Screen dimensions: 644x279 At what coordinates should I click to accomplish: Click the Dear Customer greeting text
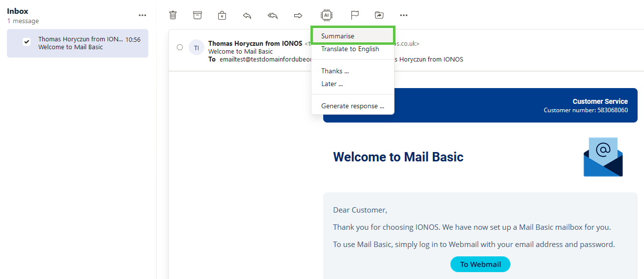(360, 210)
